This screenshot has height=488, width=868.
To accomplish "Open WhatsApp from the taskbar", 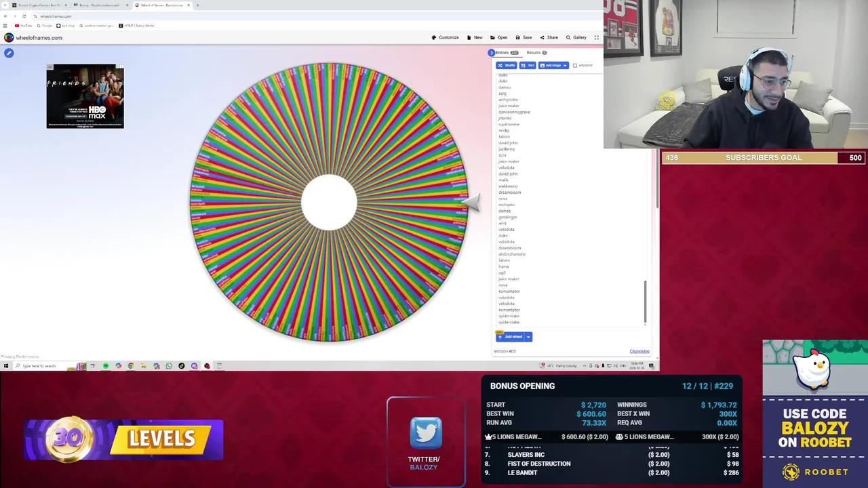I will coord(169,366).
